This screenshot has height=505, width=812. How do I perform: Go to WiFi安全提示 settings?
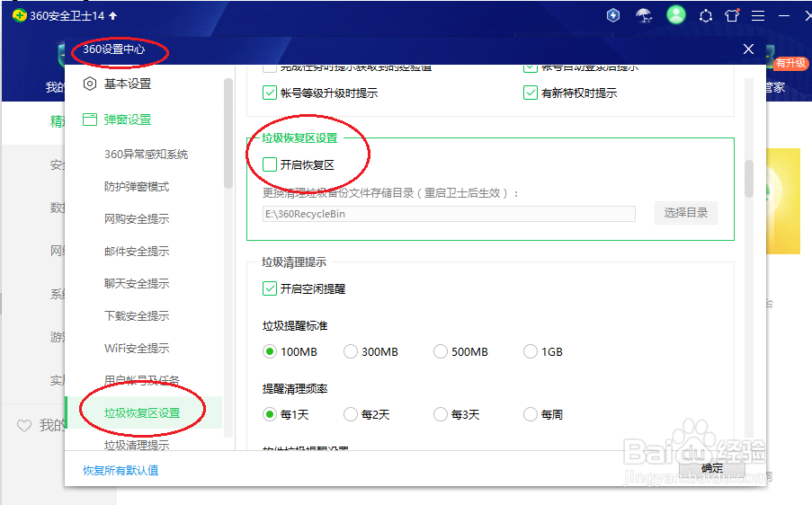(x=137, y=349)
